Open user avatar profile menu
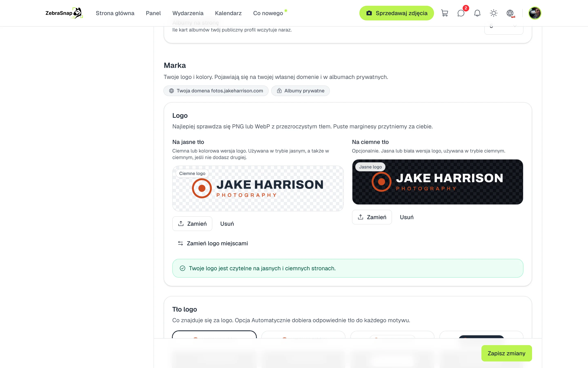This screenshot has height=368, width=588. point(535,13)
